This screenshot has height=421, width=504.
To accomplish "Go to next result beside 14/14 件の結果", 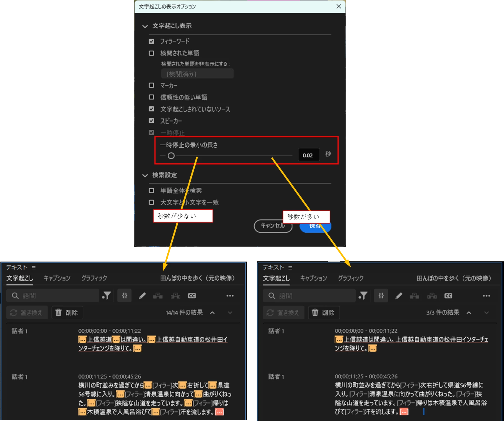I will point(230,313).
